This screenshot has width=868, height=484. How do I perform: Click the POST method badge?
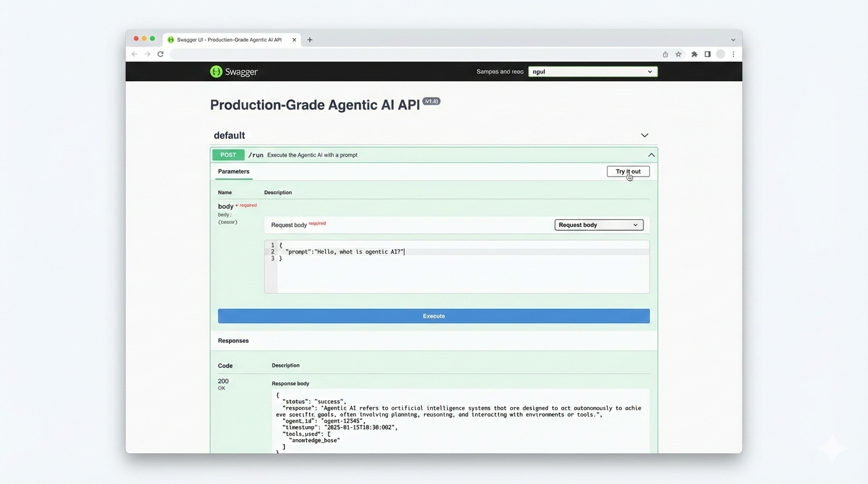point(228,154)
